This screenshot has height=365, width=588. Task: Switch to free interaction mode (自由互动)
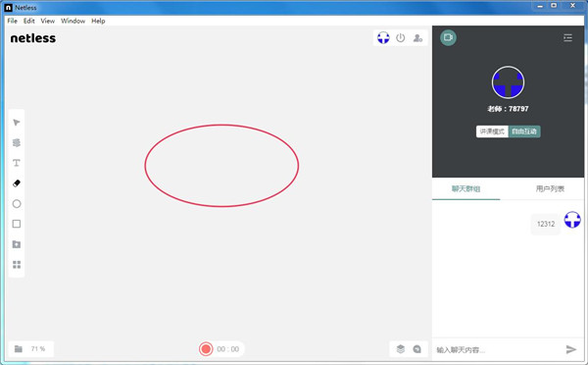pos(524,131)
